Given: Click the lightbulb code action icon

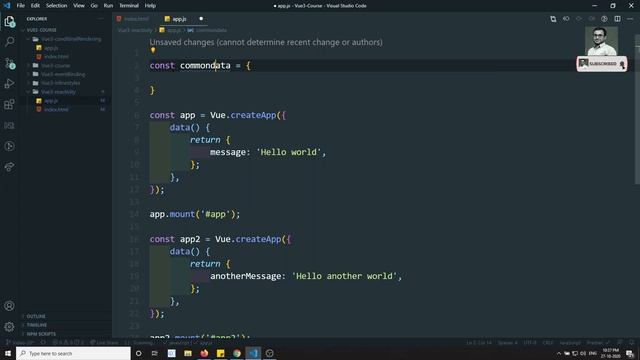Looking at the screenshot, I should 153,50.
